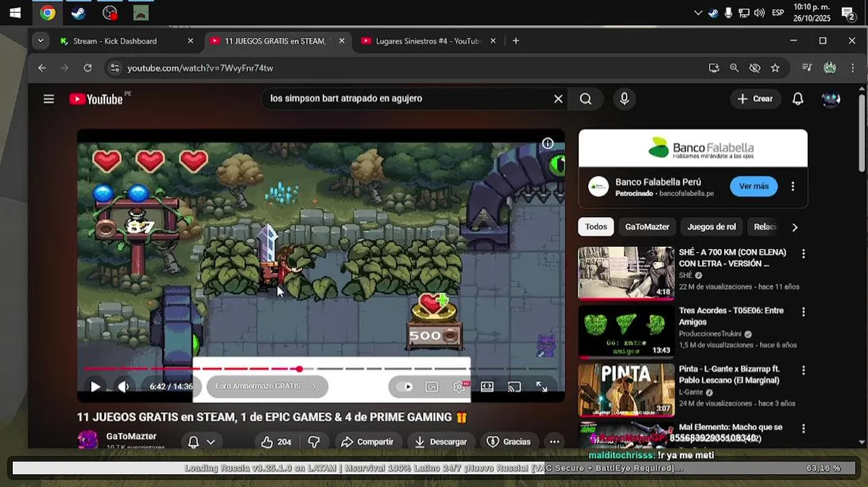
Task: Open Chrome three-dot menu
Action: (854, 68)
